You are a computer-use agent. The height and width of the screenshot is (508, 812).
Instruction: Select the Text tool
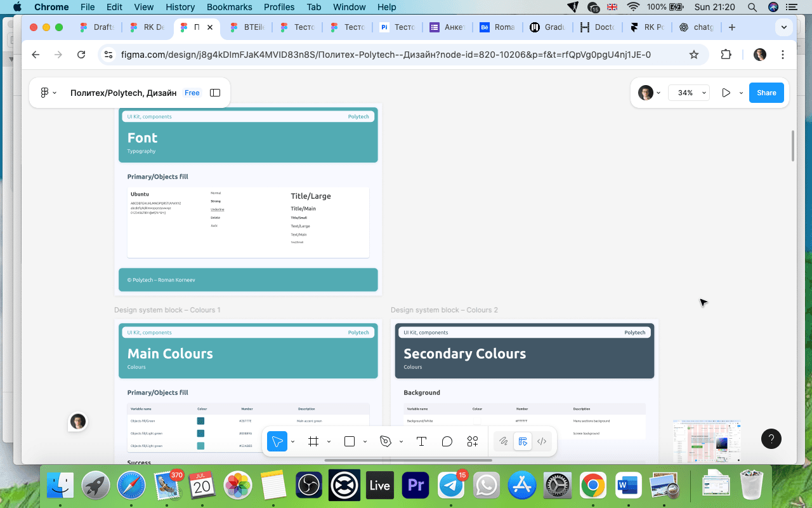pyautogui.click(x=421, y=441)
